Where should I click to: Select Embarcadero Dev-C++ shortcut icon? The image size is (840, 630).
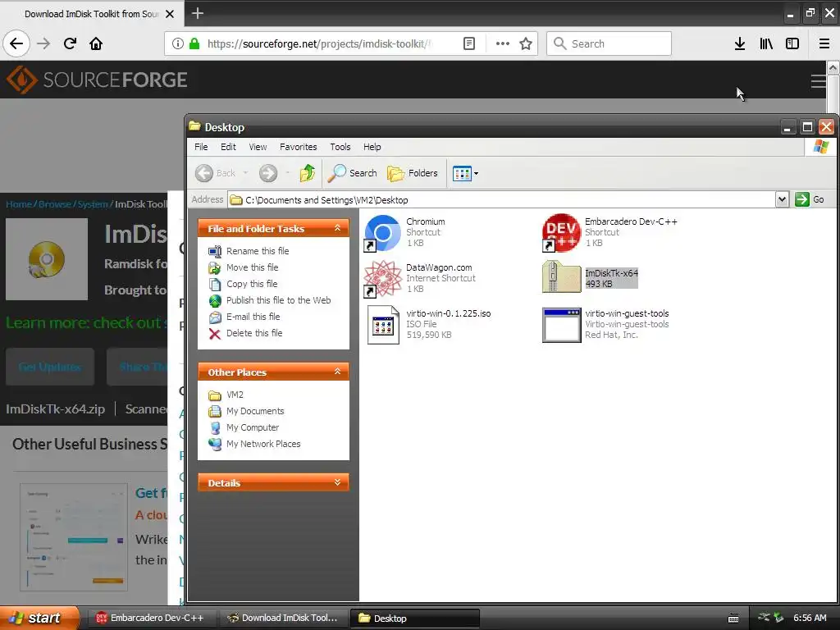click(561, 232)
